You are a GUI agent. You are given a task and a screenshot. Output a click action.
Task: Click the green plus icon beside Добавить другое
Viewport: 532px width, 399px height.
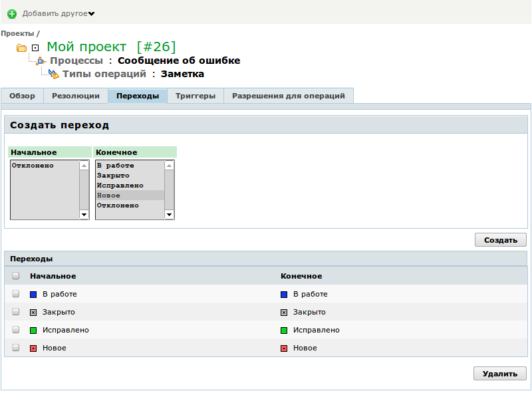(12, 14)
